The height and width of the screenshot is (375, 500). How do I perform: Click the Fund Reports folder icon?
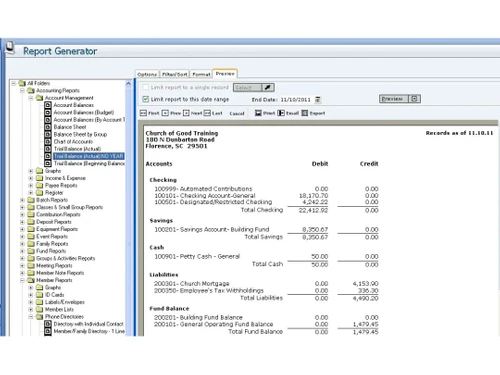click(31, 251)
